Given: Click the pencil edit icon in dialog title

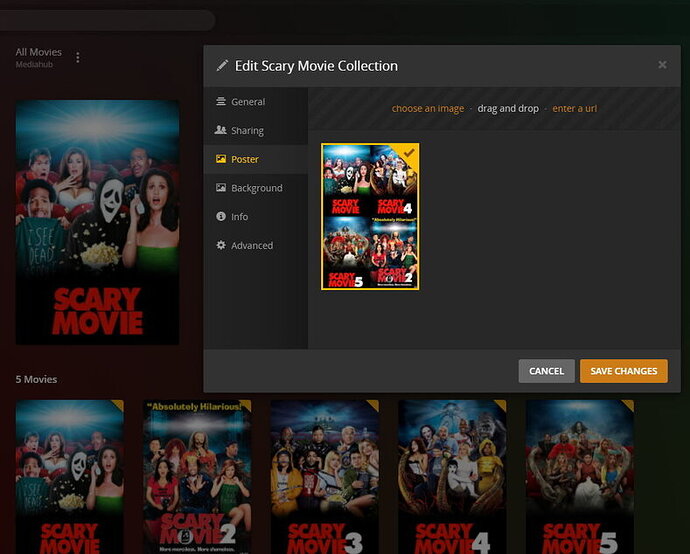Looking at the screenshot, I should (222, 66).
